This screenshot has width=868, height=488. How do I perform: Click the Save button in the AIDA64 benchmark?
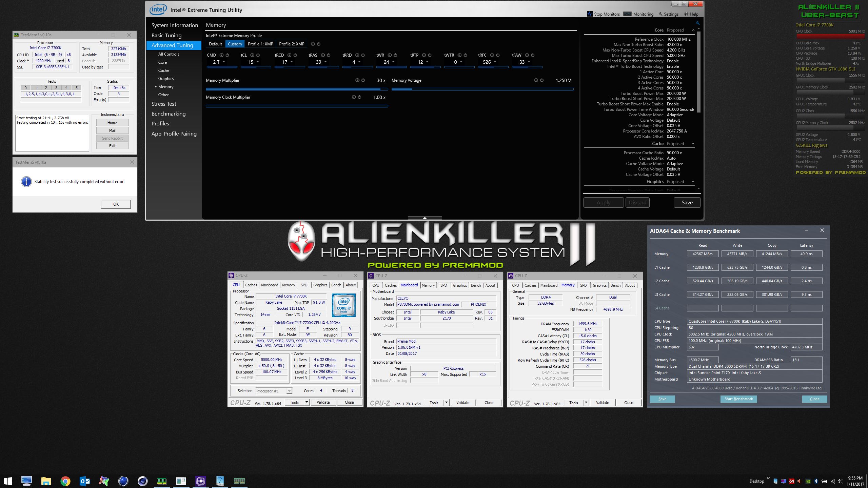pyautogui.click(x=662, y=399)
